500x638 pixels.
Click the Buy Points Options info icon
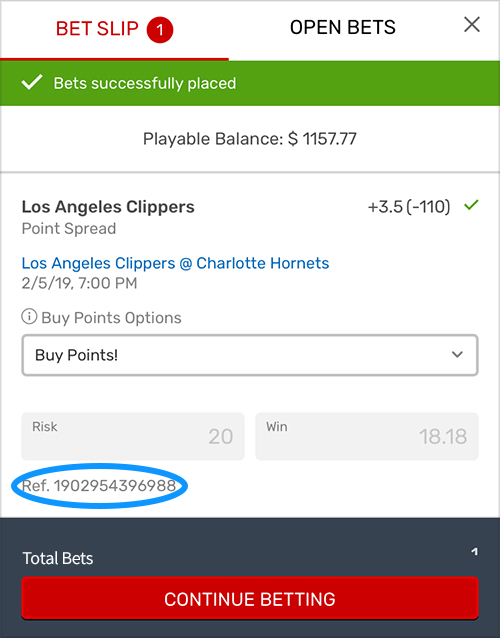pyautogui.click(x=29, y=316)
